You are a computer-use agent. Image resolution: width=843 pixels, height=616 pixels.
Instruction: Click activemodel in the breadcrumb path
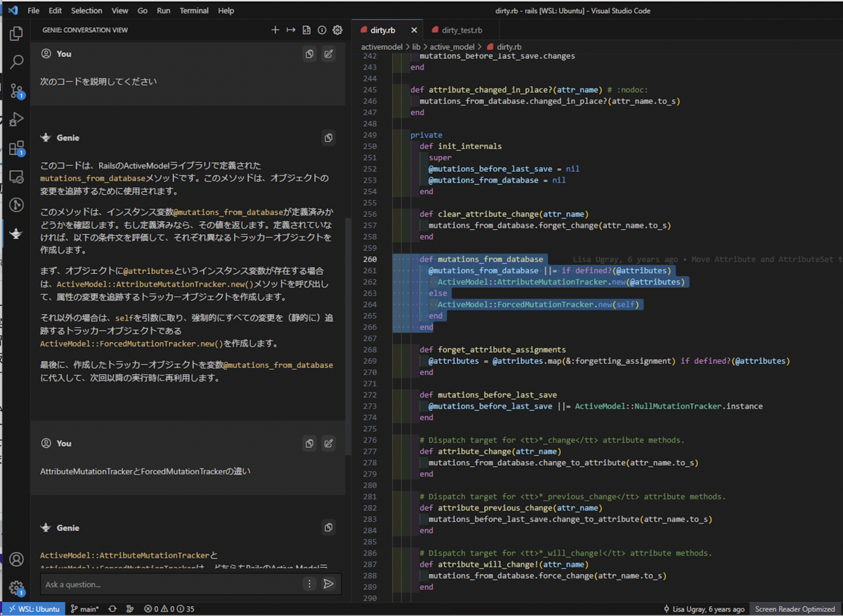[x=381, y=46]
